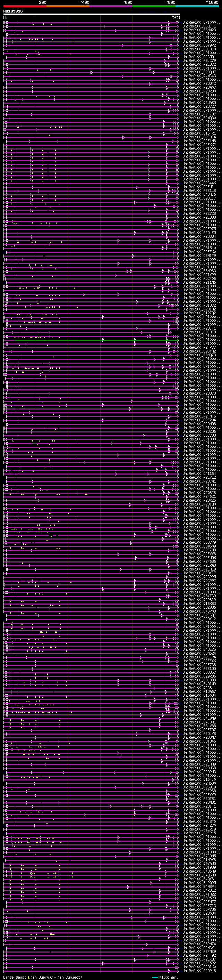222x980 pixels.
Task: Go to subject UniRef100_A2F204
Action: (x=199, y=420)
